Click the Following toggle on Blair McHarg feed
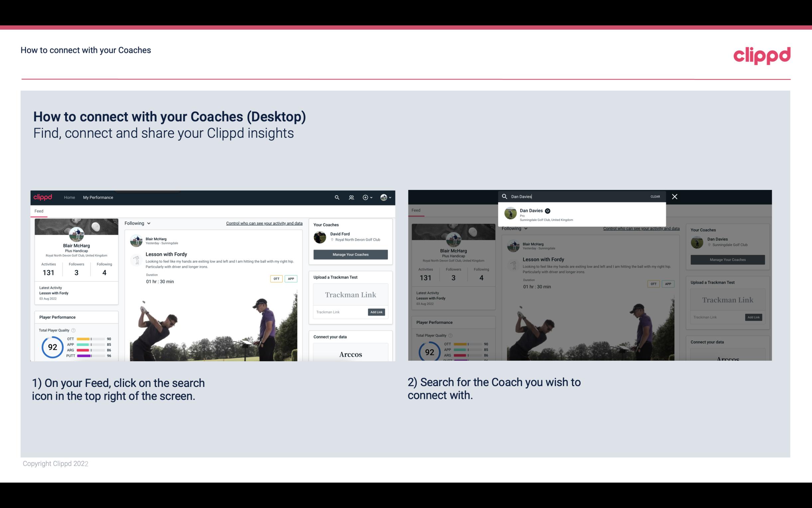The height and width of the screenshot is (508, 812). [137, 223]
